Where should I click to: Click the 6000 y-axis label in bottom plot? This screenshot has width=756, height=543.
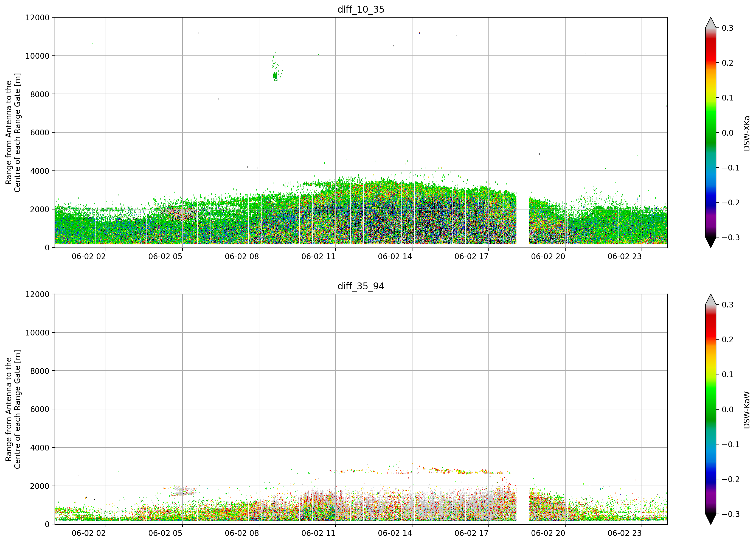coord(40,409)
